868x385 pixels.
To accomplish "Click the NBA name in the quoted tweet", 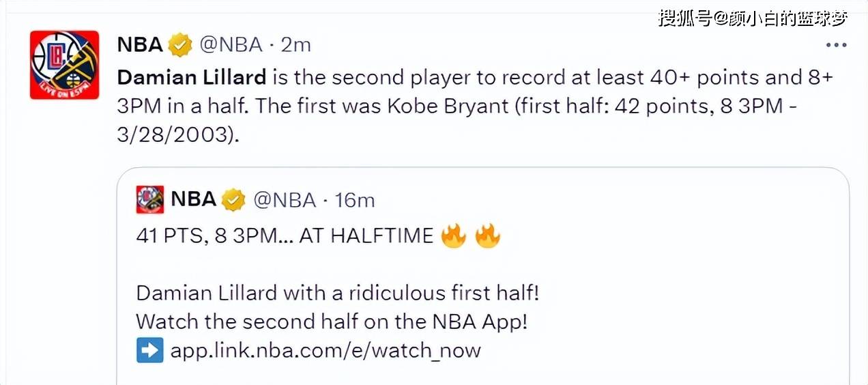I will click(193, 199).
